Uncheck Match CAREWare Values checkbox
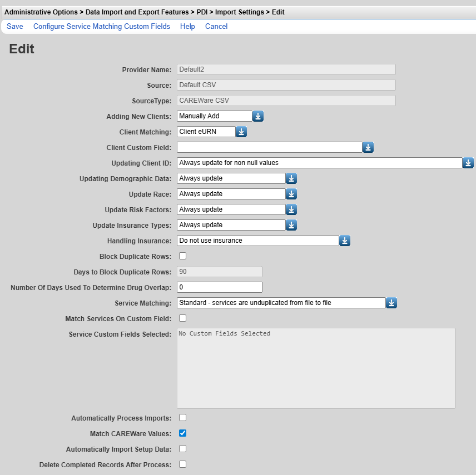 (183, 433)
